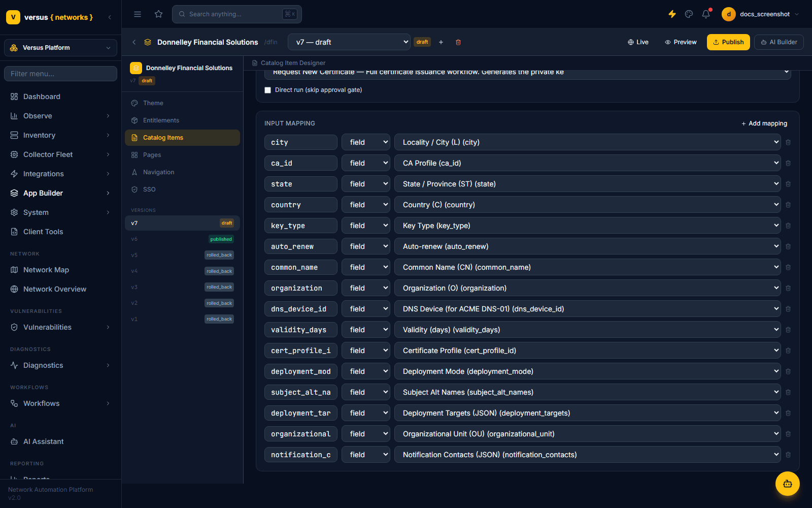Screen dimensions: 812x508
Task: Open the floating chatbot assistant button
Action: tap(788, 484)
